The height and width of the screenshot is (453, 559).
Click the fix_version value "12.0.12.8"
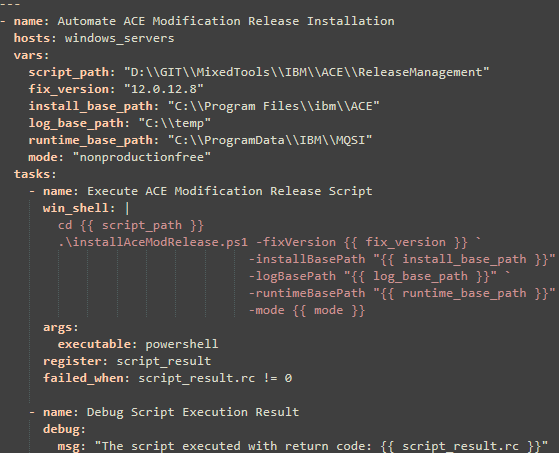click(x=164, y=89)
